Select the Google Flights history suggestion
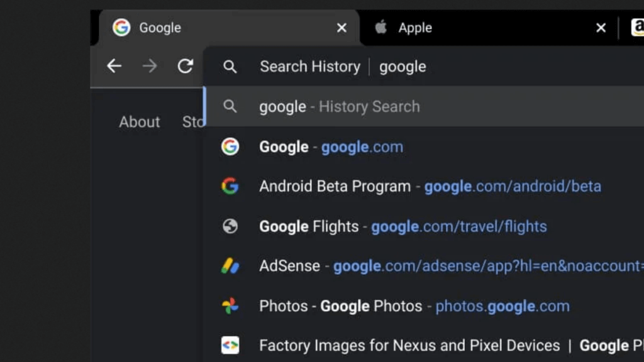Image resolution: width=644 pixels, height=362 pixels. [402, 226]
